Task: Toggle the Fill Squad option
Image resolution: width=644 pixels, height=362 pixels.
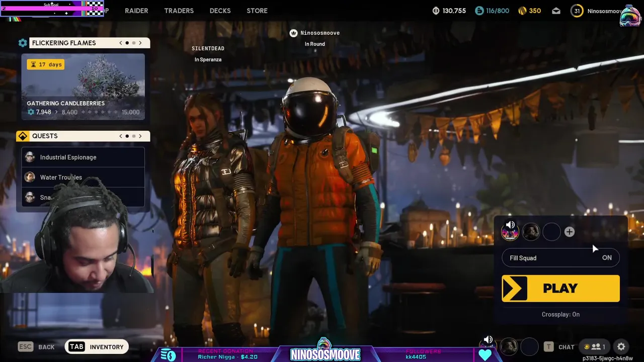Action: click(560, 258)
